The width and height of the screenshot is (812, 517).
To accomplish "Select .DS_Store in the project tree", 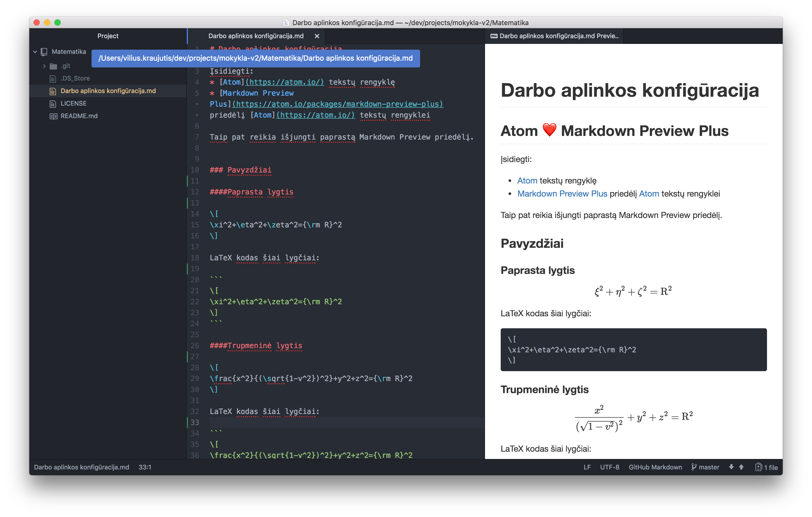I will pos(75,78).
